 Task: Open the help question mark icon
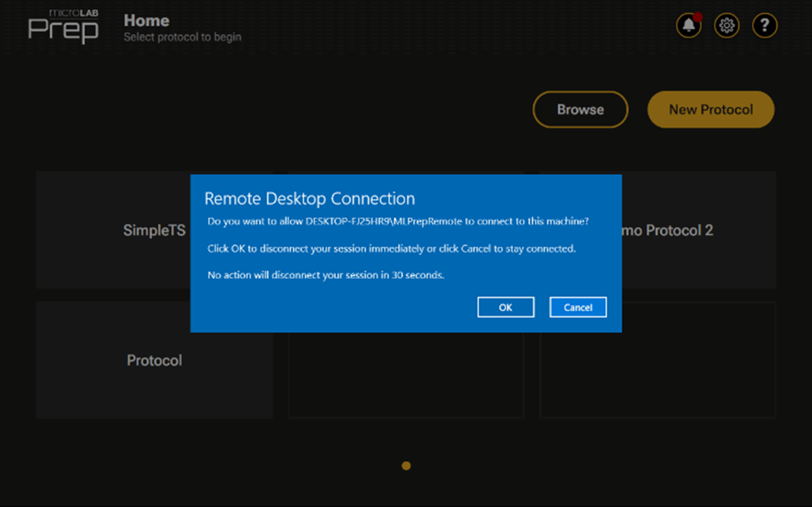765,25
